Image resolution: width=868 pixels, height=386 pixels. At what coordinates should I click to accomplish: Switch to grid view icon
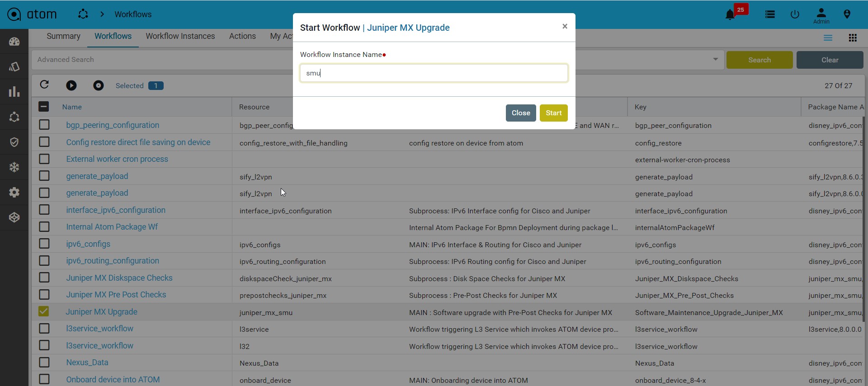click(x=853, y=38)
